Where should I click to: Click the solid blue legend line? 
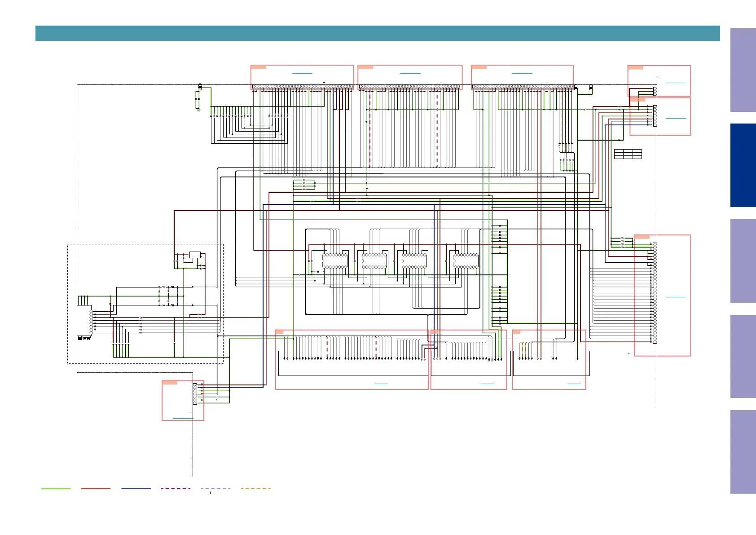(136, 489)
